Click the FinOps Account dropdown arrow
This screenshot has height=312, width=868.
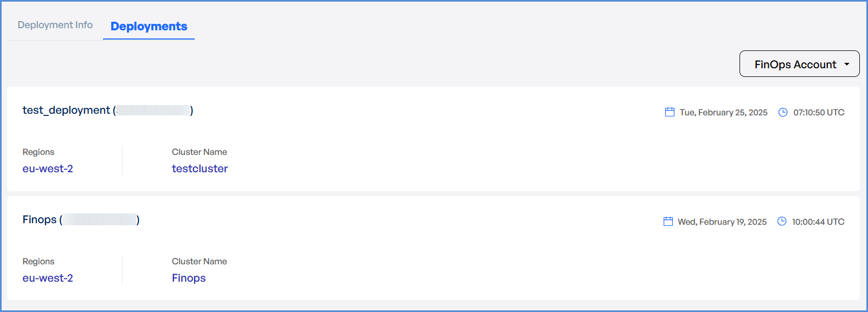847,64
